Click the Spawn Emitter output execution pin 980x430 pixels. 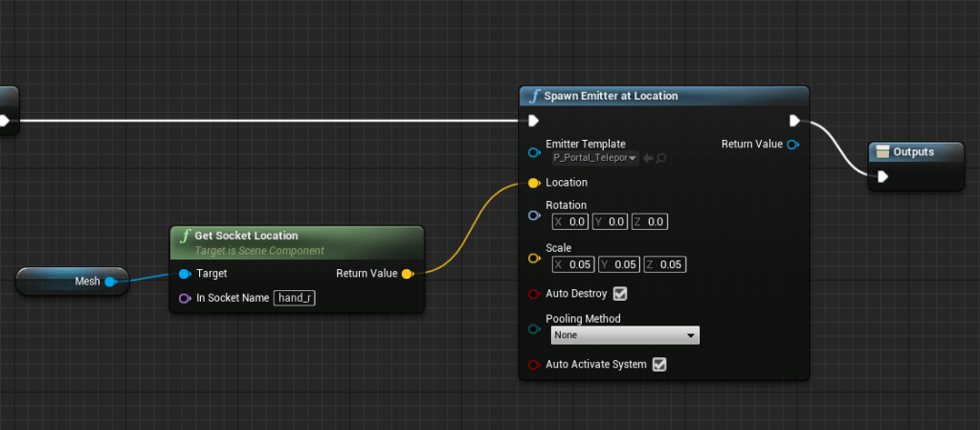(x=794, y=121)
